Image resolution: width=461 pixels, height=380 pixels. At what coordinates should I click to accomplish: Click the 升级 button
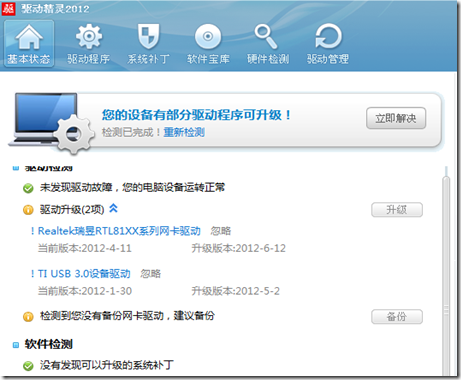pyautogui.click(x=397, y=210)
